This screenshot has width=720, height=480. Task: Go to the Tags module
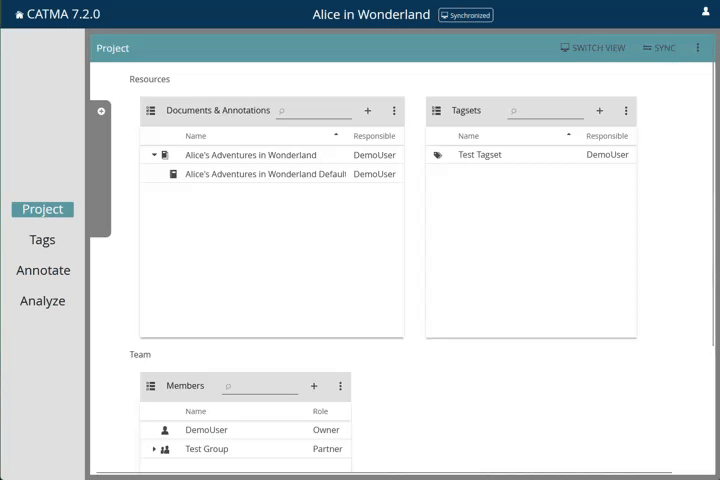pyautogui.click(x=42, y=240)
